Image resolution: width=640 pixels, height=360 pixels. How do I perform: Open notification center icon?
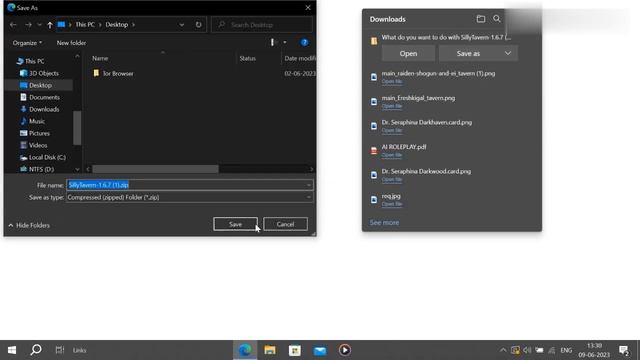coord(624,350)
